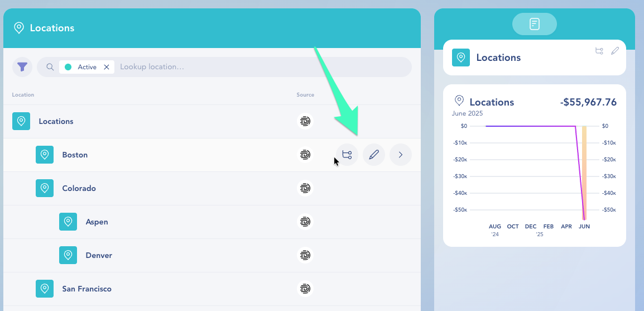Screen dimensions: 644x311
Task: Click the Denver location pin icon
Action: pos(68,255)
